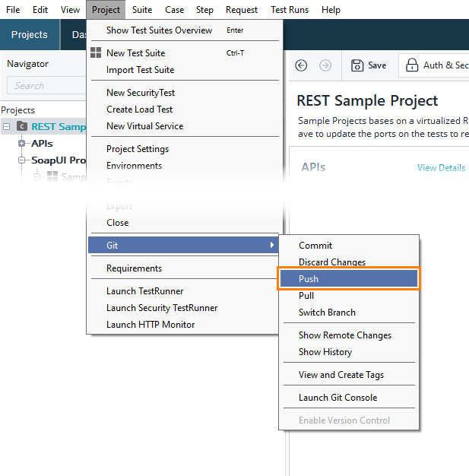Choose Show History
The height and width of the screenshot is (476, 469).
[x=349, y=352]
